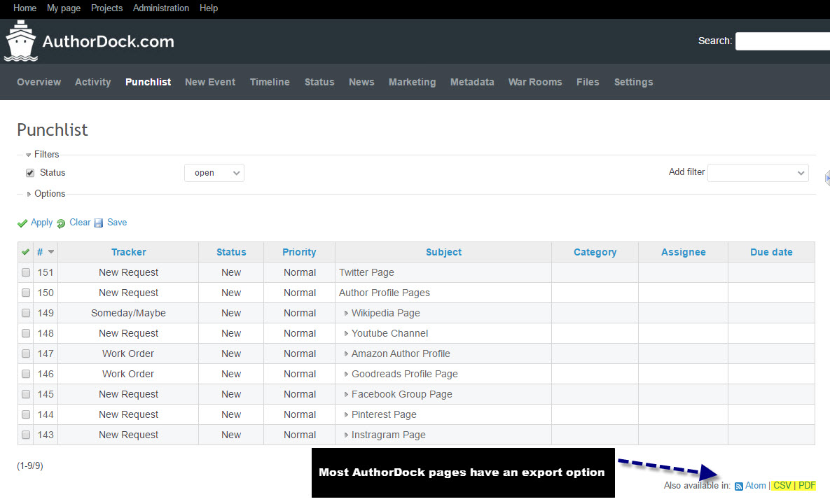This screenshot has width=830, height=504.
Task: Open the Files tab
Action: (588, 82)
